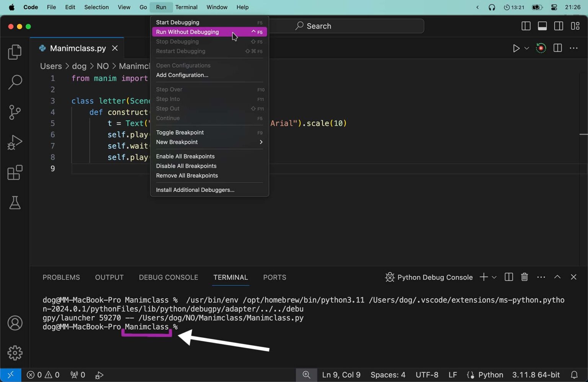Click the Run Python File play icon
Screen dimensions: 588x382
point(516,48)
